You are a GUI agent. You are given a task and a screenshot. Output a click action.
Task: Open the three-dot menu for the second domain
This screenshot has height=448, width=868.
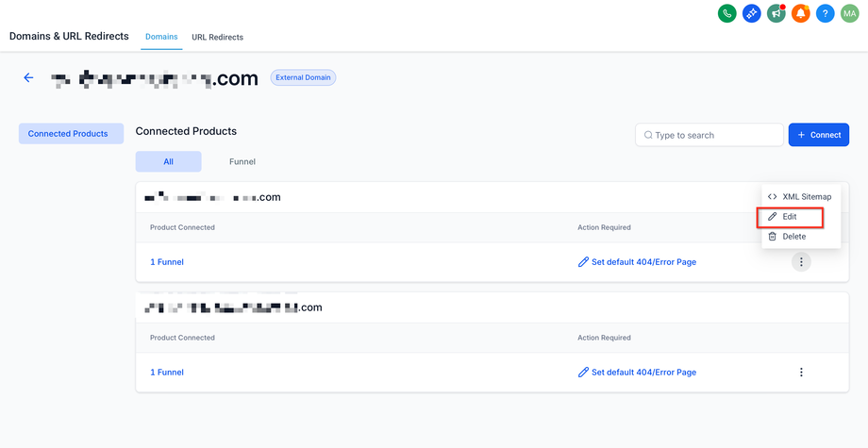[x=801, y=373]
